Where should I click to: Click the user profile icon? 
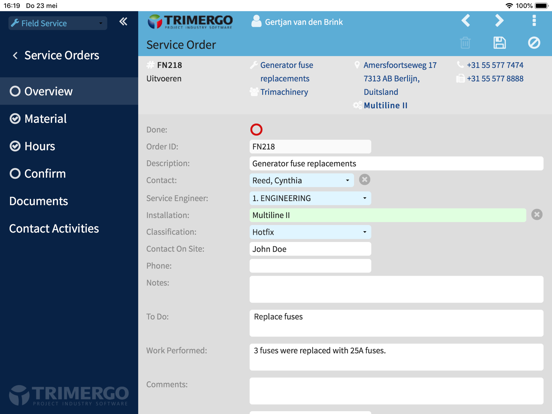tap(256, 21)
